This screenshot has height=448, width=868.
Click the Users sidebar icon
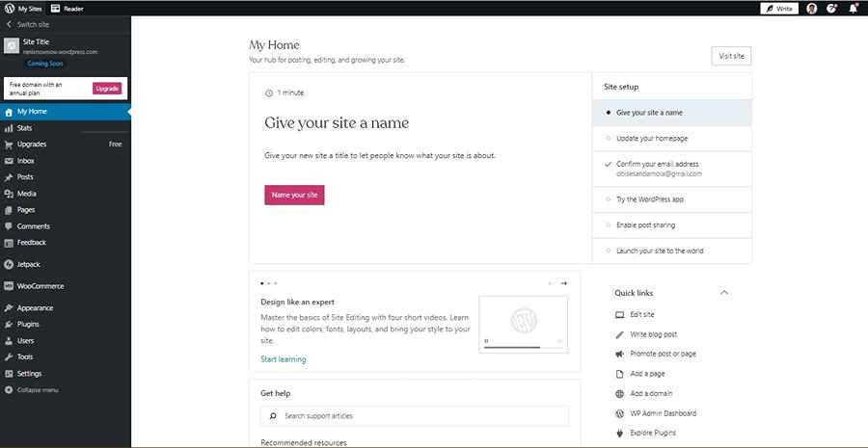pyautogui.click(x=9, y=341)
